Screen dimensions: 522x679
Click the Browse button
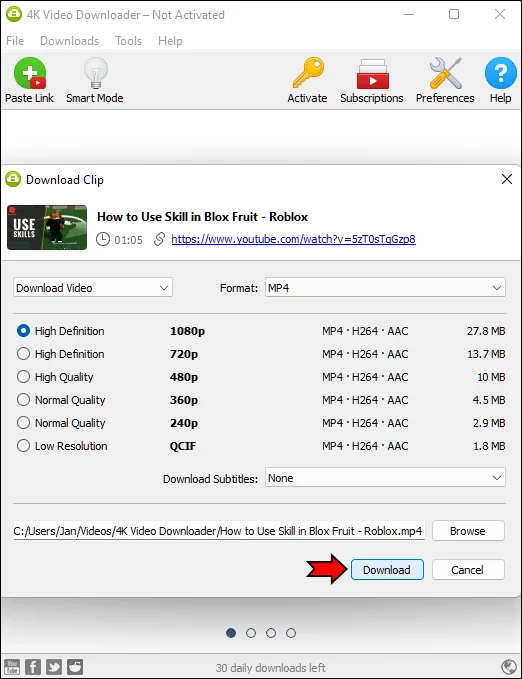pyautogui.click(x=468, y=531)
